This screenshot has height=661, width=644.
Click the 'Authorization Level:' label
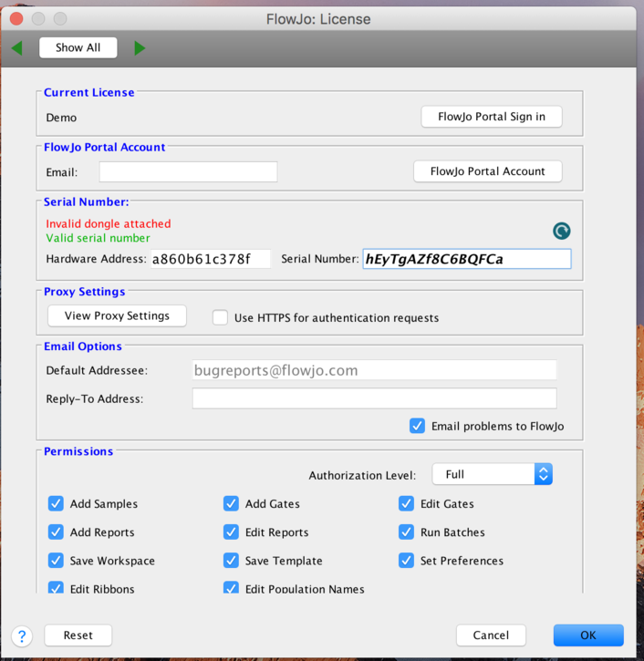coord(362,476)
